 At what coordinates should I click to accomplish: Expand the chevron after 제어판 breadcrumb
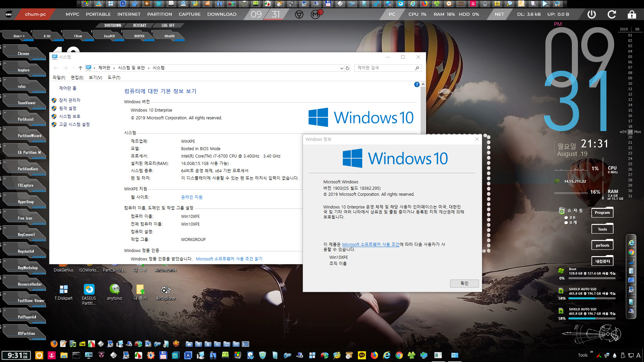click(114, 68)
